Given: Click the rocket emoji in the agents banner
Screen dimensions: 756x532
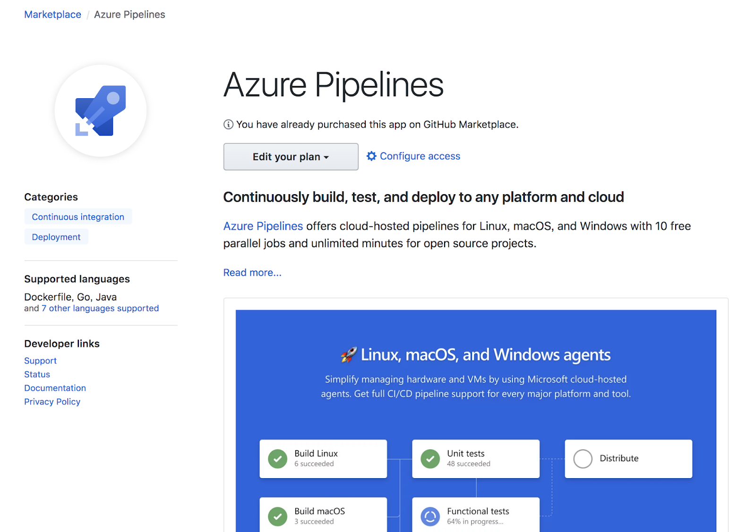Looking at the screenshot, I should (x=348, y=354).
